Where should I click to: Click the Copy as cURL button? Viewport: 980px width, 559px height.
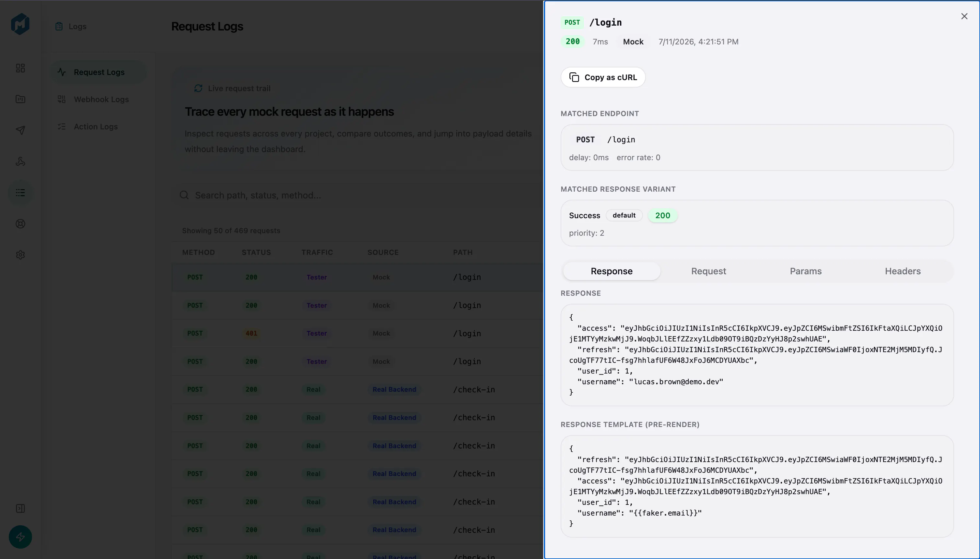coord(603,77)
